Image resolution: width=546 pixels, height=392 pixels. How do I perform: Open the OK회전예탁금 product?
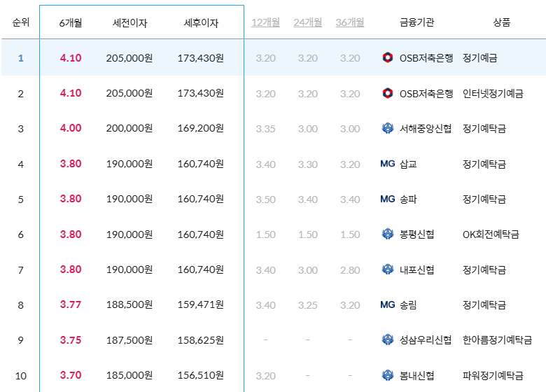pos(491,234)
